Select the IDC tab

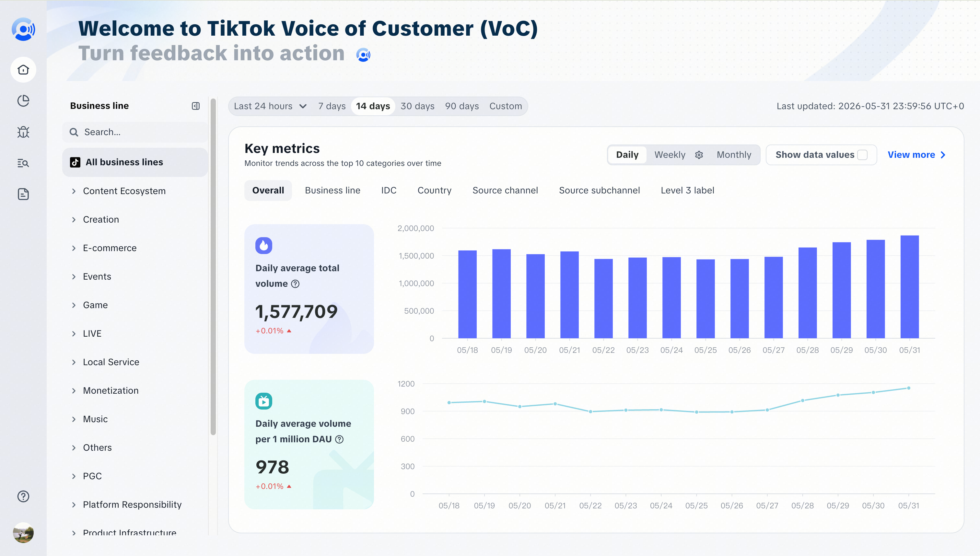(389, 191)
